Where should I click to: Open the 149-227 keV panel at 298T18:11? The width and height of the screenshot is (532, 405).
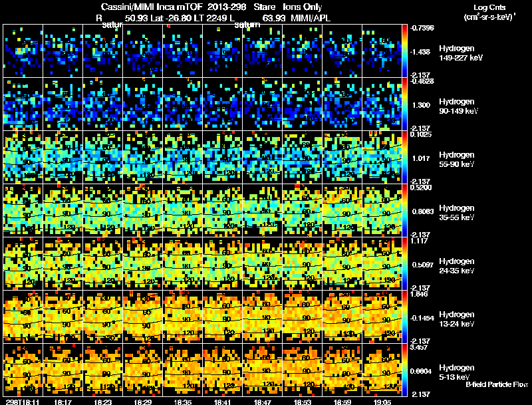click(x=23, y=51)
